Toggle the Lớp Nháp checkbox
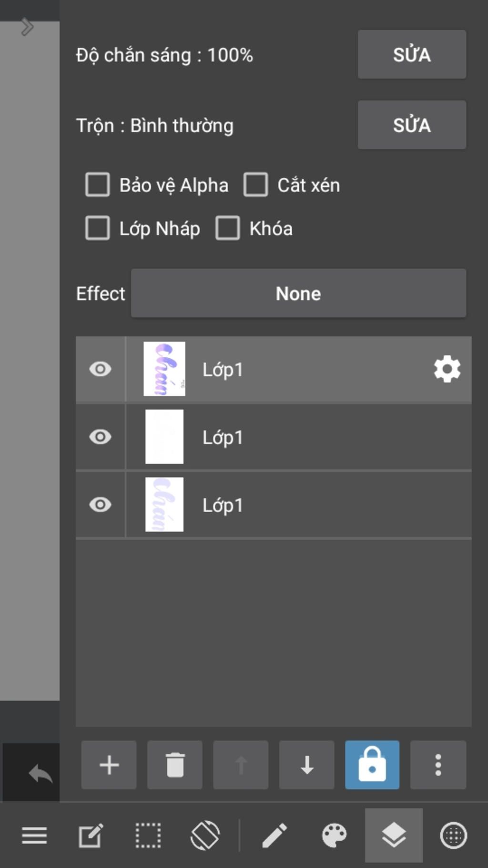The image size is (488, 868). point(98,228)
